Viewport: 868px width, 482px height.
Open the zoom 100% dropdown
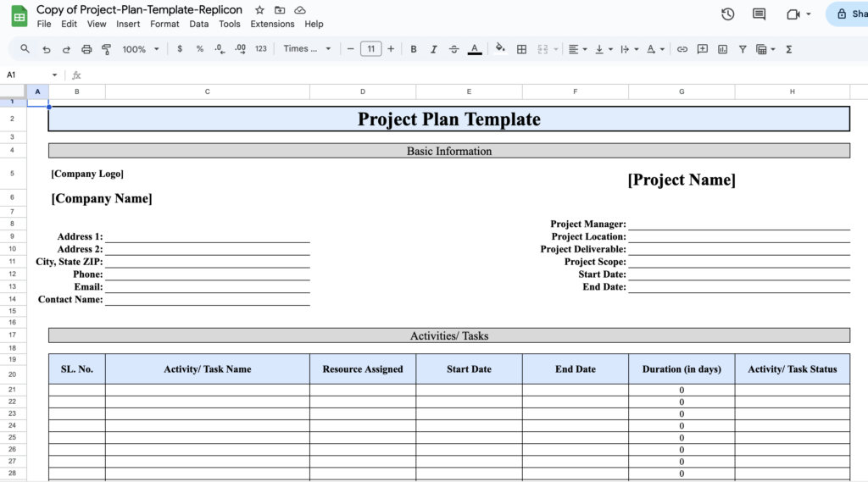(141, 49)
